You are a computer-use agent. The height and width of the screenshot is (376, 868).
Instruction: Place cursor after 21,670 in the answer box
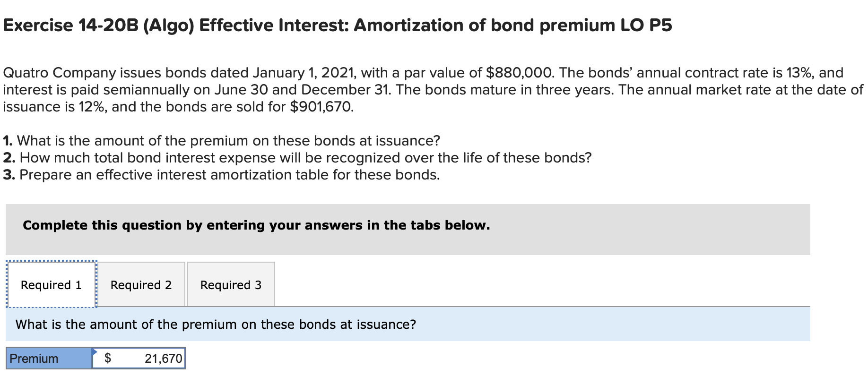click(181, 359)
